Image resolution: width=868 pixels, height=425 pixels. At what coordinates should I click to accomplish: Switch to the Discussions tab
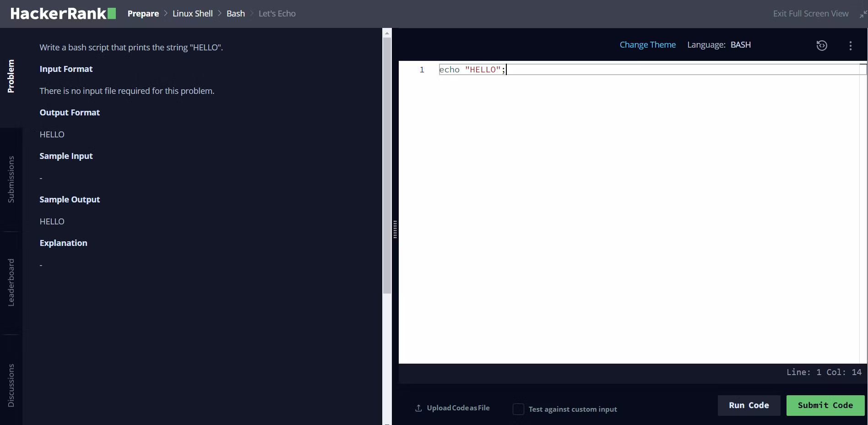point(11,385)
